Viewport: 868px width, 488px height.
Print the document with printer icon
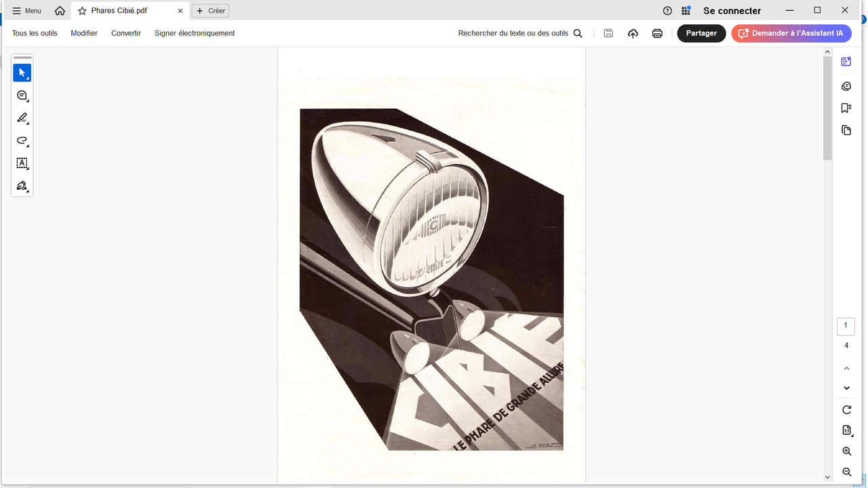tap(657, 33)
